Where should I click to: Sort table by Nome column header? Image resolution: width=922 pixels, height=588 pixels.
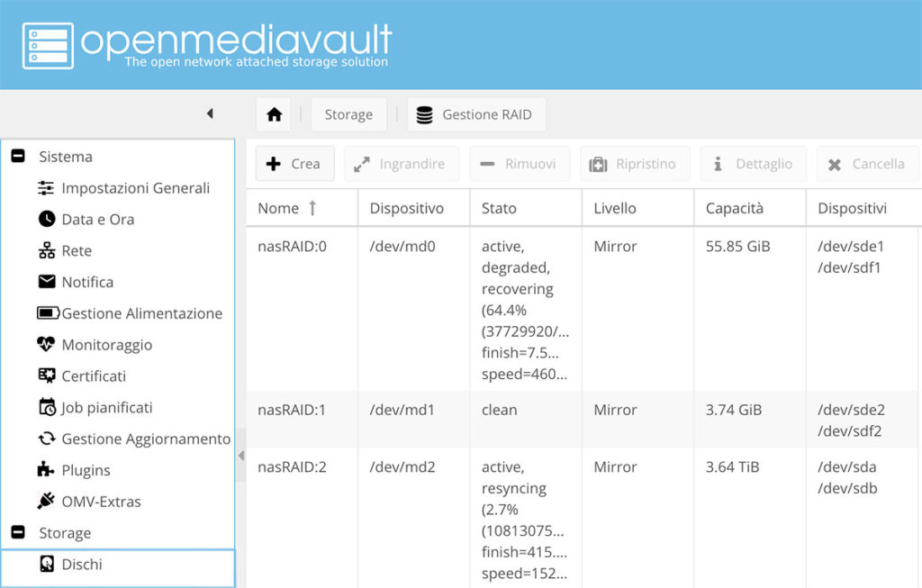click(278, 208)
